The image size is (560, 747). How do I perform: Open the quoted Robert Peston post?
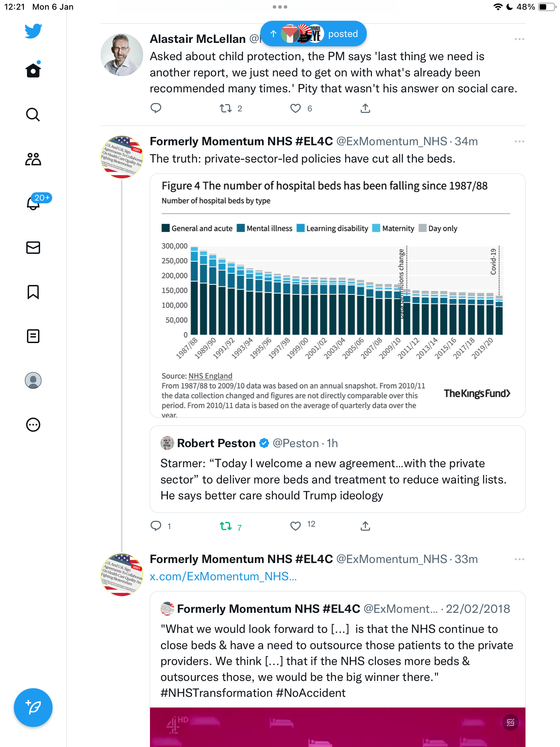(337, 469)
